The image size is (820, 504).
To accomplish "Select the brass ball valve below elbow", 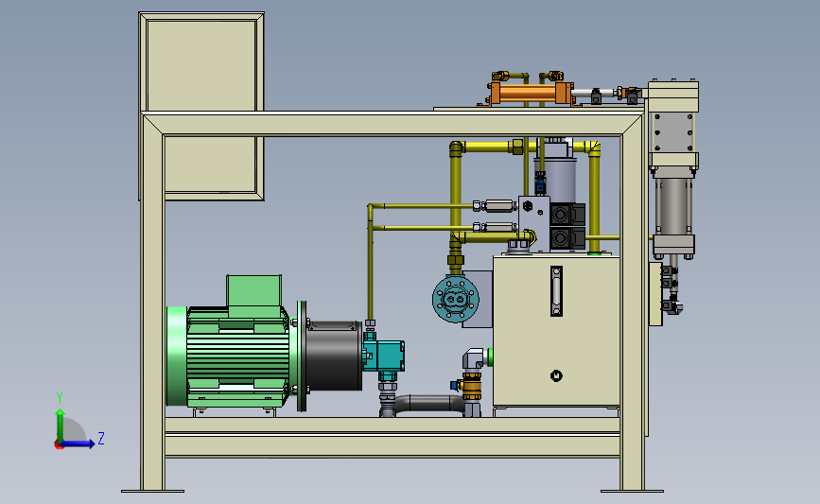I will 471,386.
